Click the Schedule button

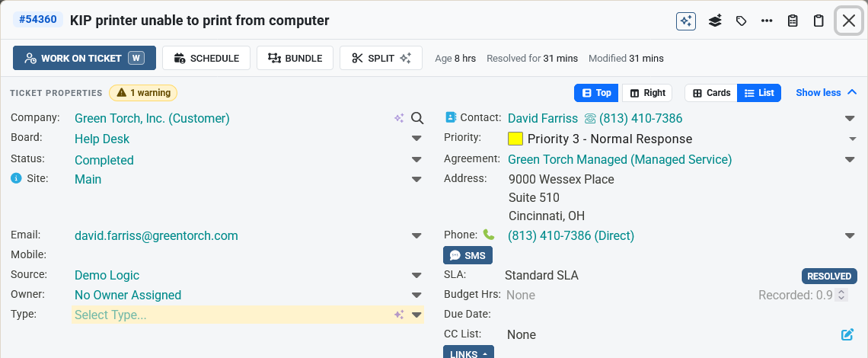click(206, 58)
